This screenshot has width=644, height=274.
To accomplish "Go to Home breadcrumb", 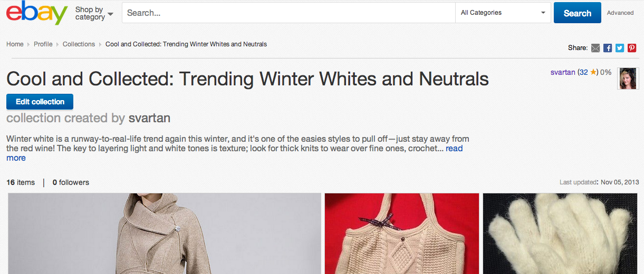I will (15, 44).
